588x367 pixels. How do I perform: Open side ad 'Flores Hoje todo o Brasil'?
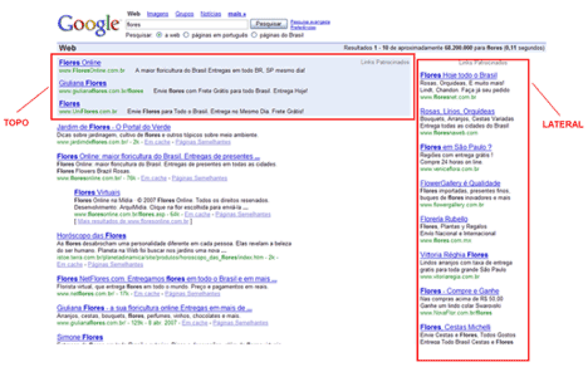(458, 75)
